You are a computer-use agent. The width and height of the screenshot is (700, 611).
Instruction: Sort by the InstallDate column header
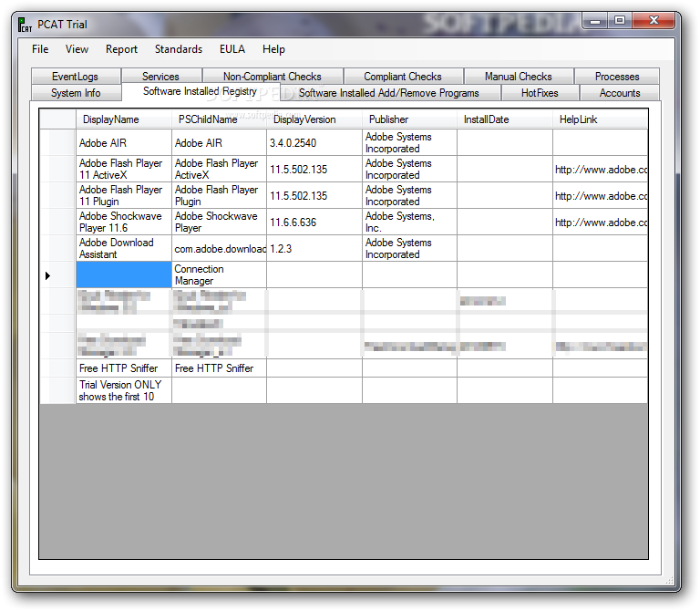tap(504, 119)
